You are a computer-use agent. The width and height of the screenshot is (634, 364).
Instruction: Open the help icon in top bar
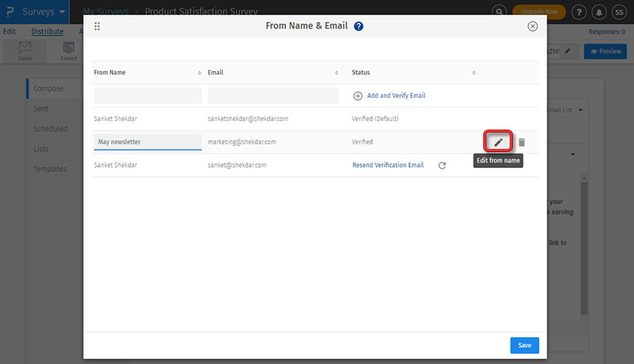point(579,12)
